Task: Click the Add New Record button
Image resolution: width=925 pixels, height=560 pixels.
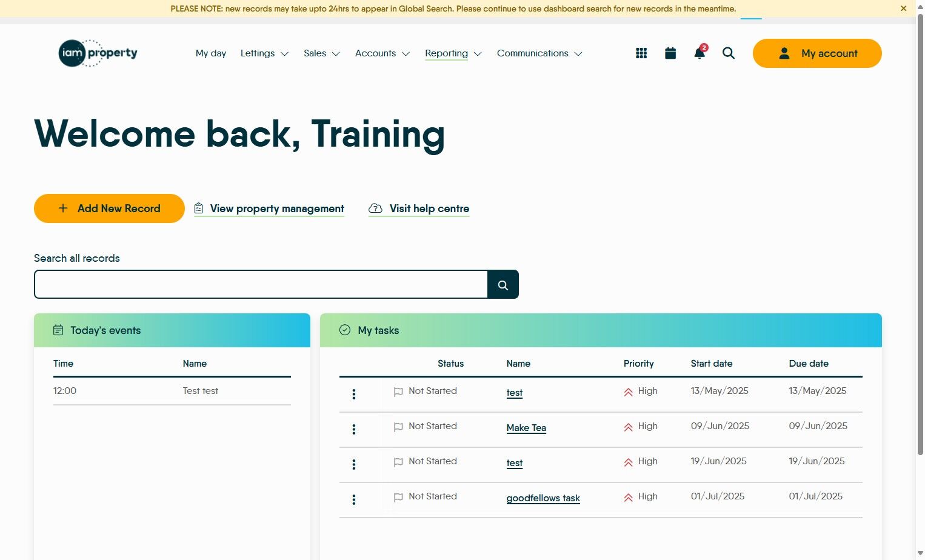Action: click(109, 208)
